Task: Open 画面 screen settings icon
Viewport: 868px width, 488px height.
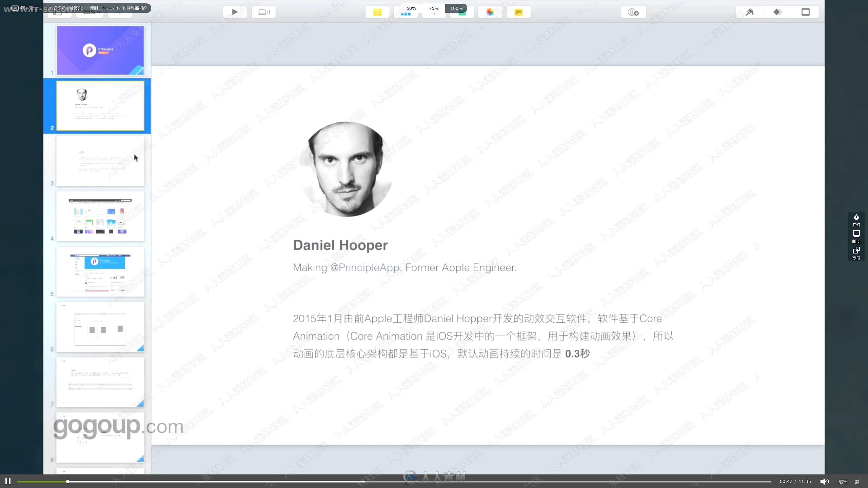Action: pyautogui.click(x=856, y=237)
